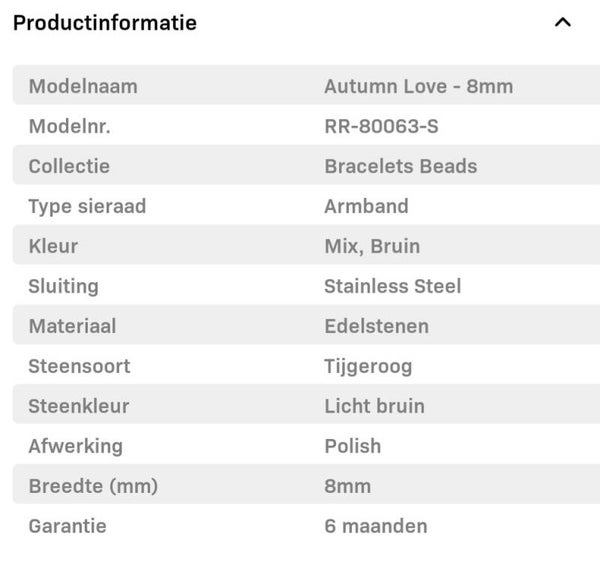Click the 6 maanden warranty value
The width and height of the screenshot is (600, 568).
click(x=375, y=526)
